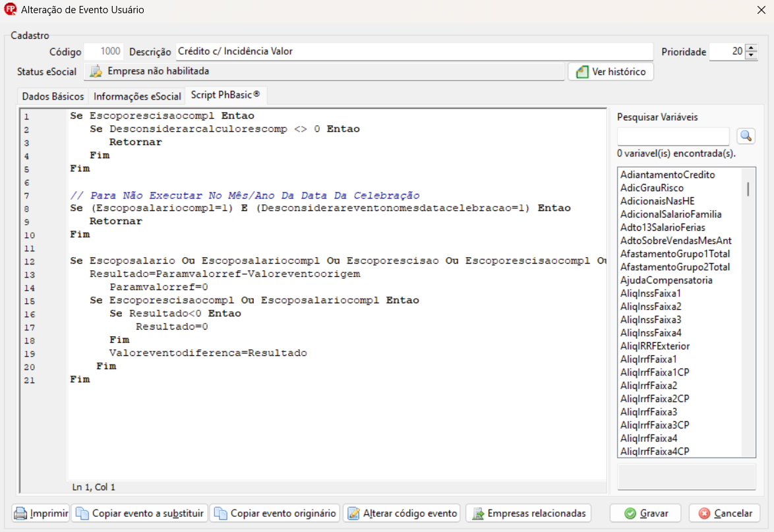
Task: Select AdicionaisNasHE variable
Action: [657, 201]
